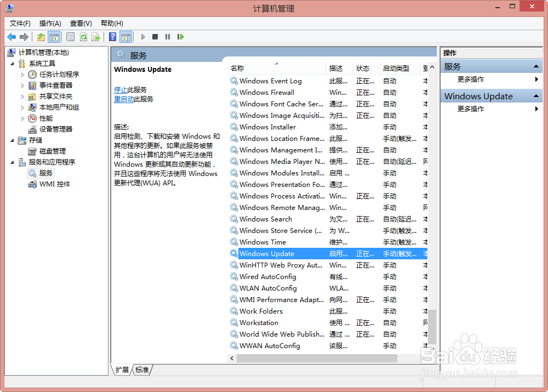Click the Refresh toolbar icon
548x392 pixels.
(83, 37)
